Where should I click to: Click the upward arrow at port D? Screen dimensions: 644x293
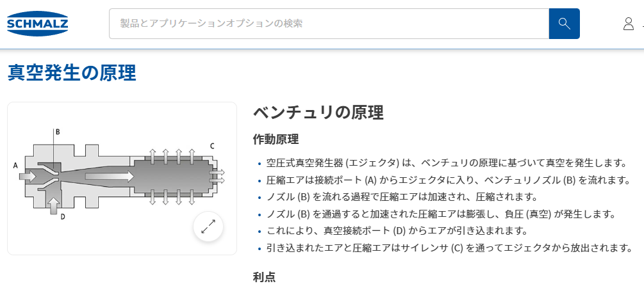pyautogui.click(x=53, y=206)
